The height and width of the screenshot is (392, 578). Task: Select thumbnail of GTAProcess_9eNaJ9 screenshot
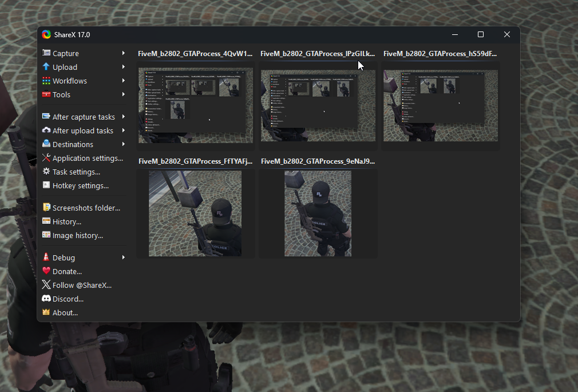[318, 213]
